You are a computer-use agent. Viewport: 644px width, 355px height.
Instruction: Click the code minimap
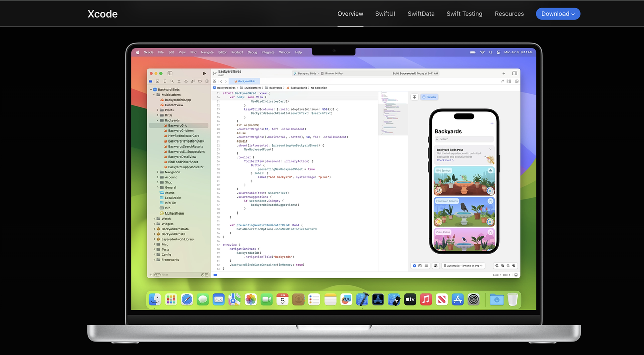click(393, 113)
